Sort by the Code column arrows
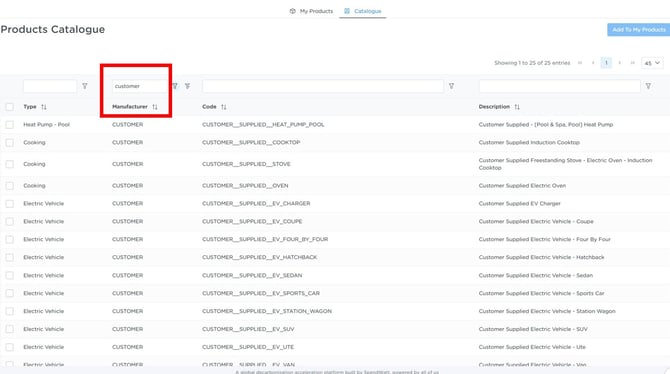 pos(223,107)
